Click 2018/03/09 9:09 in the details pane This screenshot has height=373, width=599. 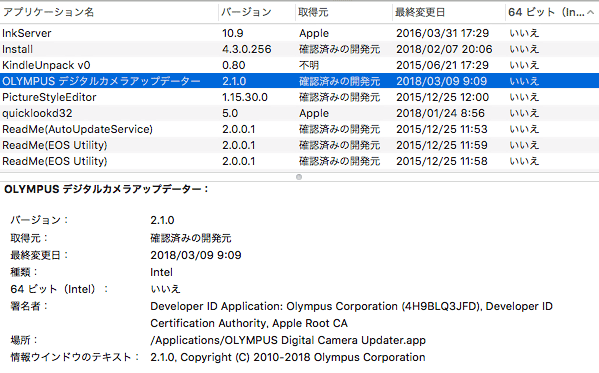pos(196,255)
